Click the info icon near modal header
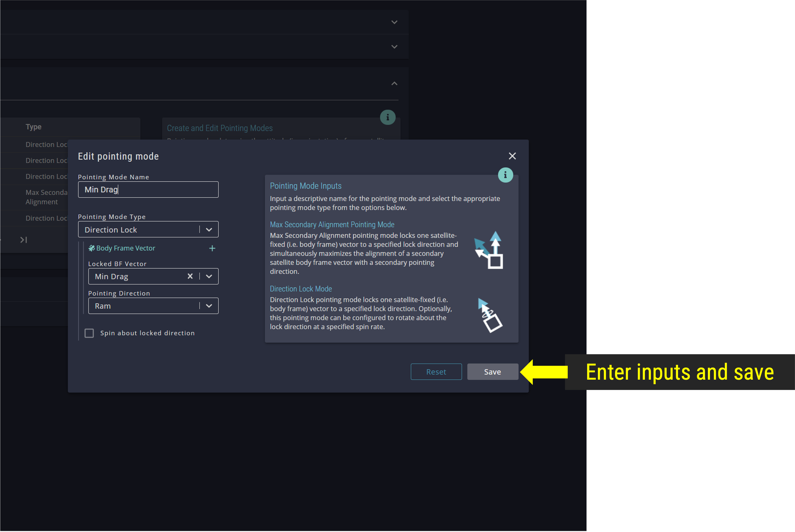 (505, 175)
